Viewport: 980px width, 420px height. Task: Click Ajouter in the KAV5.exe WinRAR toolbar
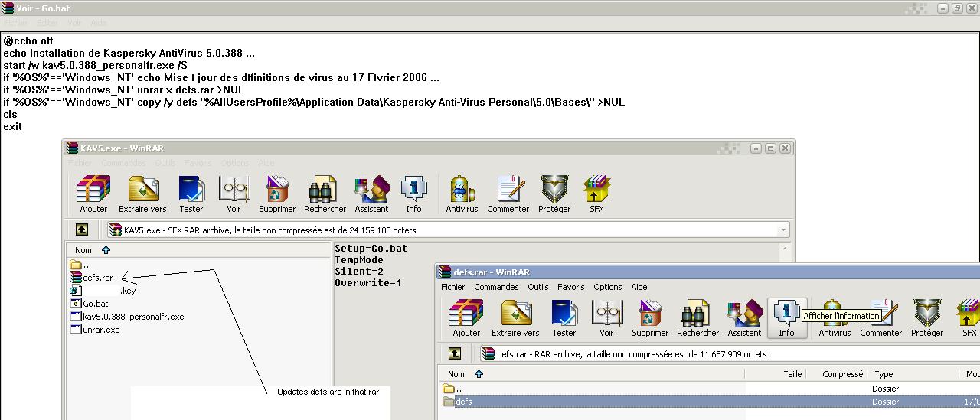tap(93, 194)
